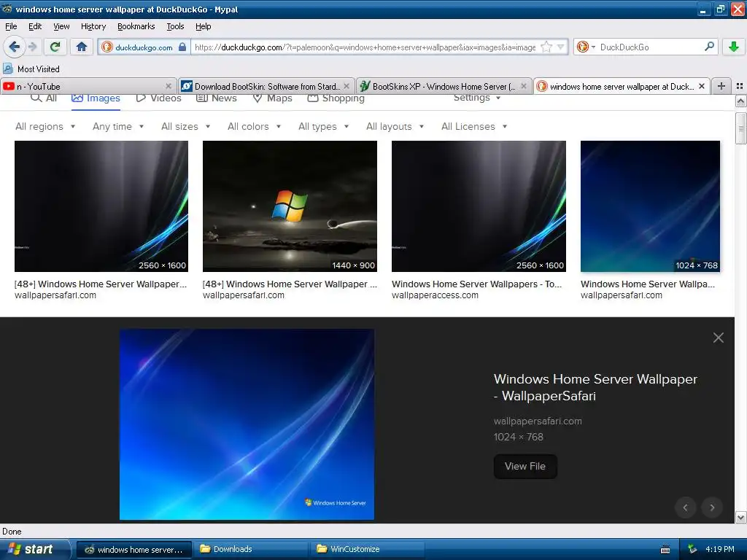Image resolution: width=747 pixels, height=560 pixels.
Task: Open the Most Visited bookmarks folder
Action: coord(31,69)
